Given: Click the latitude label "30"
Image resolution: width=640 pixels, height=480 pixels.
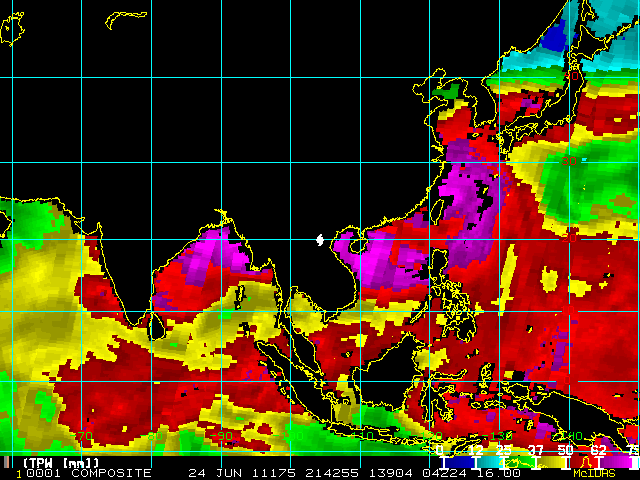Looking at the screenshot, I should click(569, 161).
